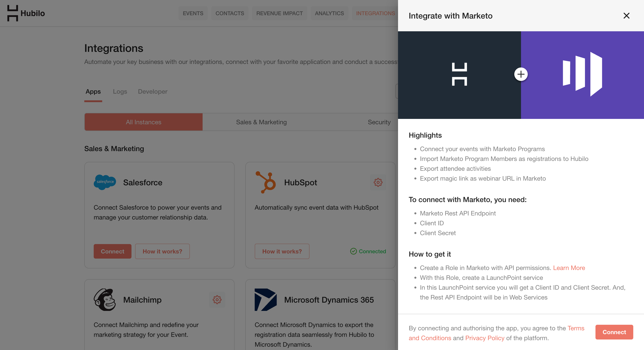Switch to the Developer tab
The height and width of the screenshot is (350, 644).
coord(153,91)
